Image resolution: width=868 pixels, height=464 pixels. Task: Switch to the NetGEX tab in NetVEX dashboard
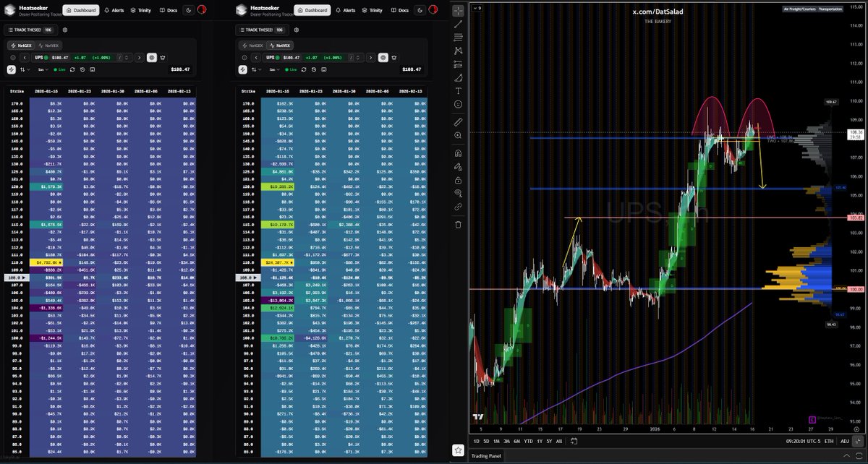pyautogui.click(x=251, y=46)
